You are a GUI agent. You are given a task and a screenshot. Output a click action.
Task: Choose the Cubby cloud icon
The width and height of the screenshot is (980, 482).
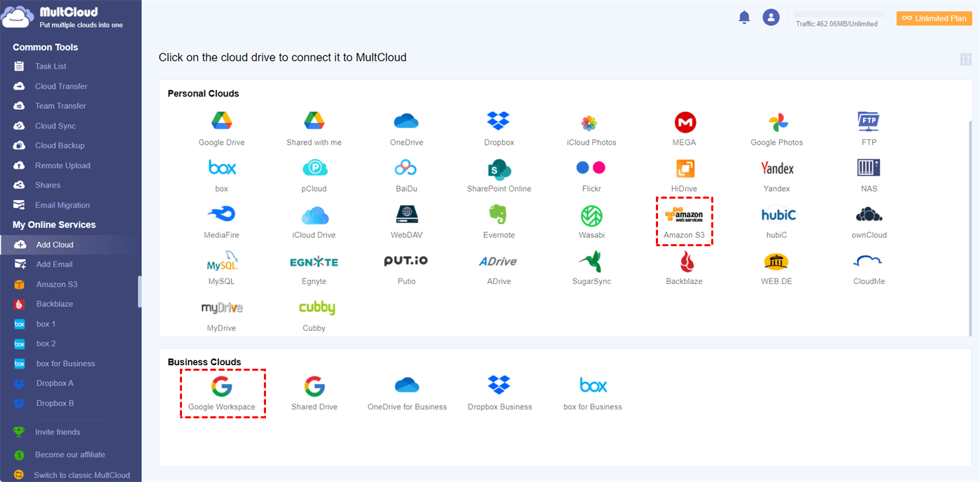(316, 308)
